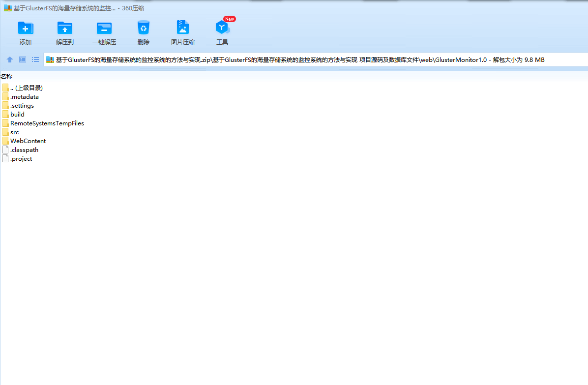Select the .settings folder

coord(18,106)
